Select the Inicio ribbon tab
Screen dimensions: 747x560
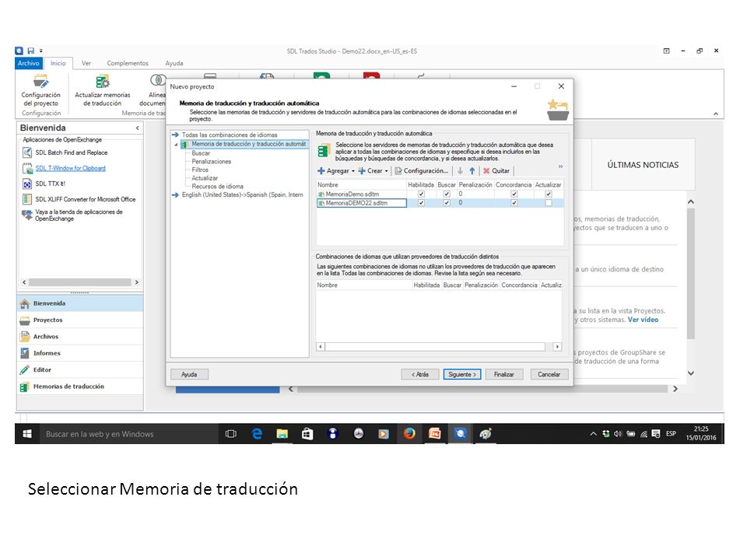coord(58,63)
